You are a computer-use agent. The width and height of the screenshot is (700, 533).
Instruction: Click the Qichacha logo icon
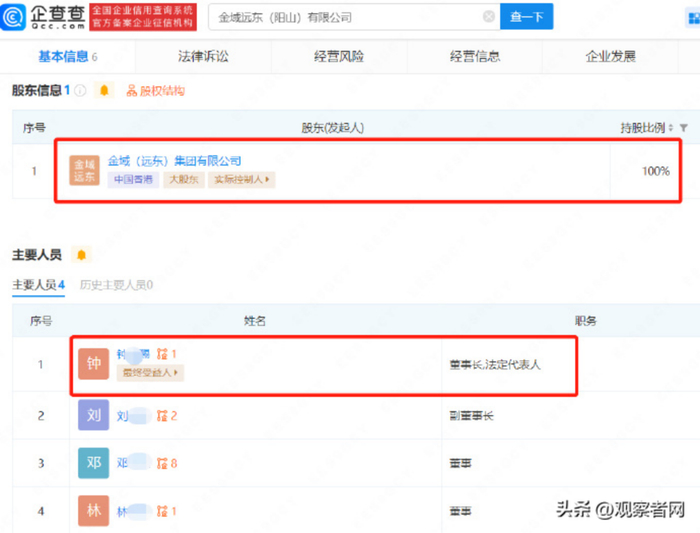[13, 17]
